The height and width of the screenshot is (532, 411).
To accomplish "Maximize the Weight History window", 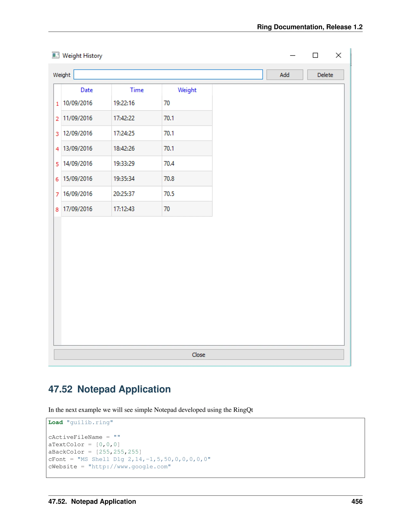I will 315,56.
